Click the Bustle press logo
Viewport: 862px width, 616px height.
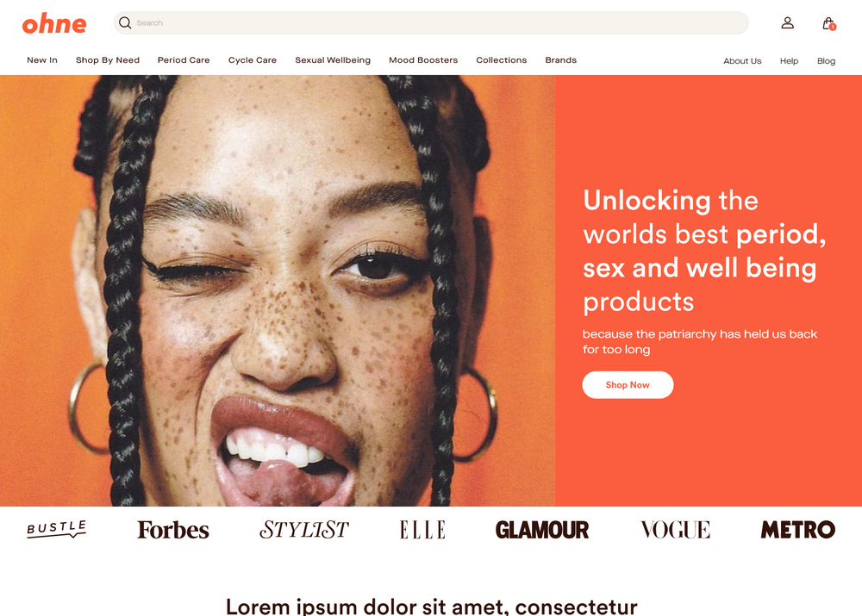coord(57,529)
